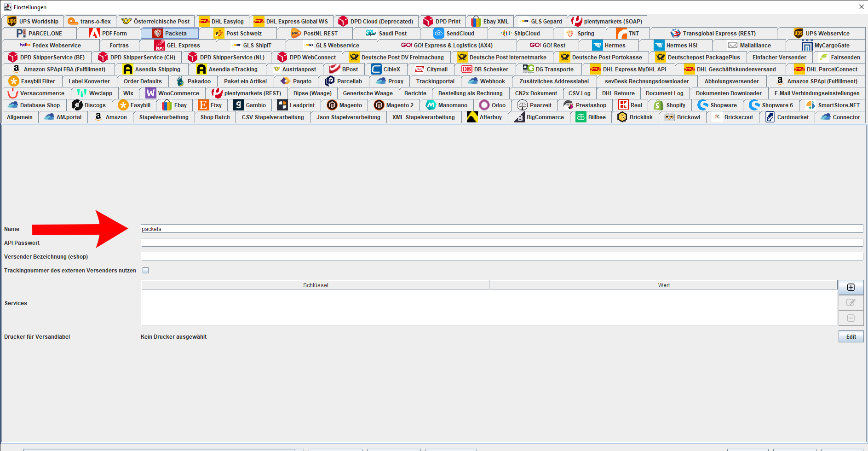Click the Afterbuy icon
This screenshot has height=451, width=868.
coord(472,117)
